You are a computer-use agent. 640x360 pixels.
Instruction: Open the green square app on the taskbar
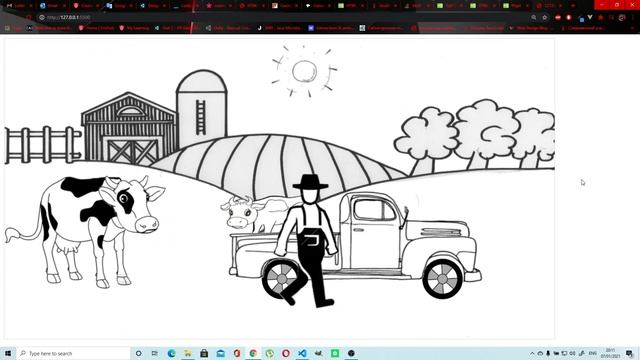pos(335,353)
